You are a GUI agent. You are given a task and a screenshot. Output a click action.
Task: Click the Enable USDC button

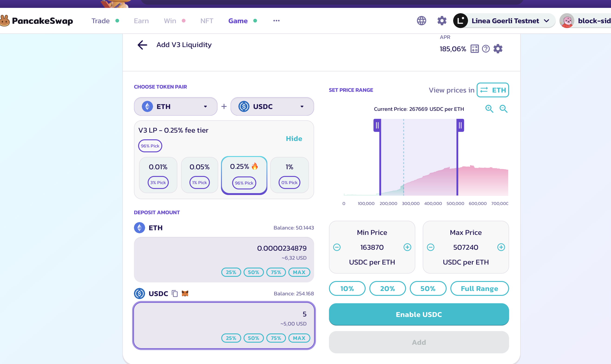[x=419, y=314]
